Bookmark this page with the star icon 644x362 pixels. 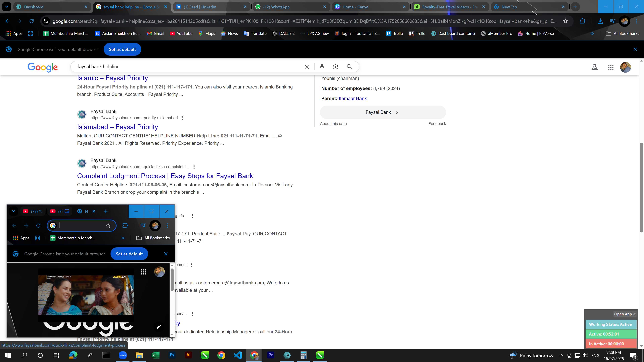566,21
